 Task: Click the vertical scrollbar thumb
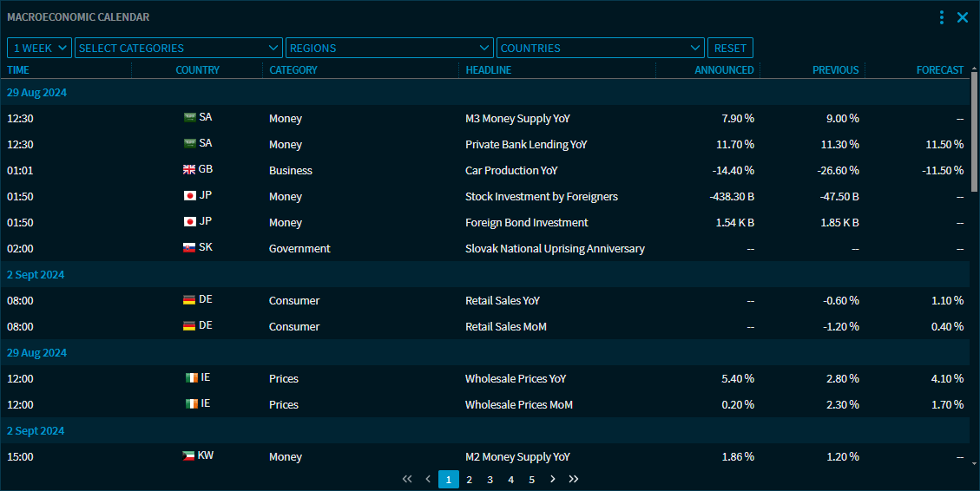tap(974, 130)
